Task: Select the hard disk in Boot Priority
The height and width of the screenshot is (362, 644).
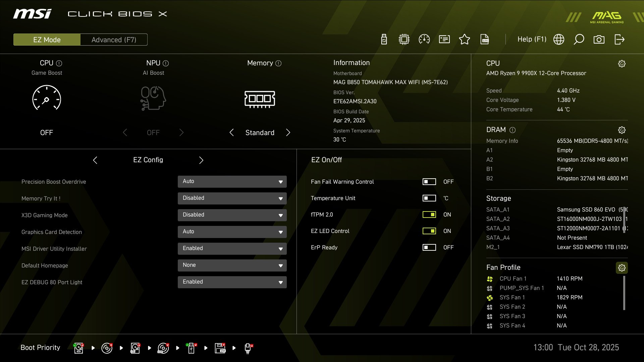Action: 78,348
